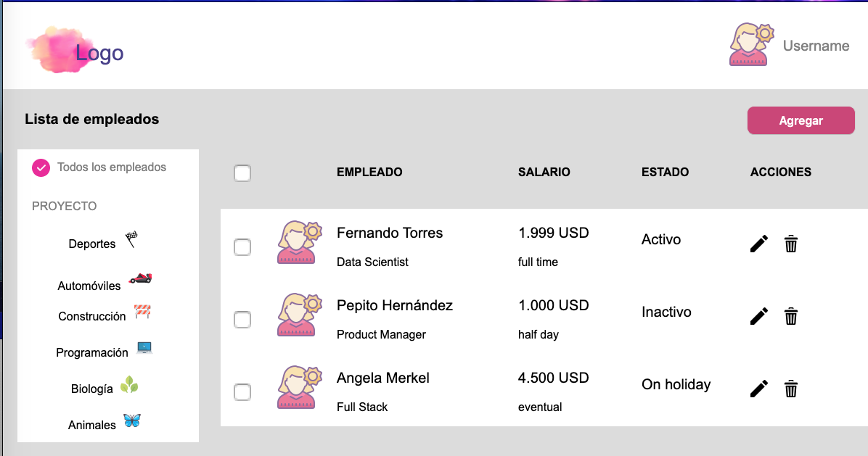Click the Username label in the header
868x456 pixels.
click(816, 46)
